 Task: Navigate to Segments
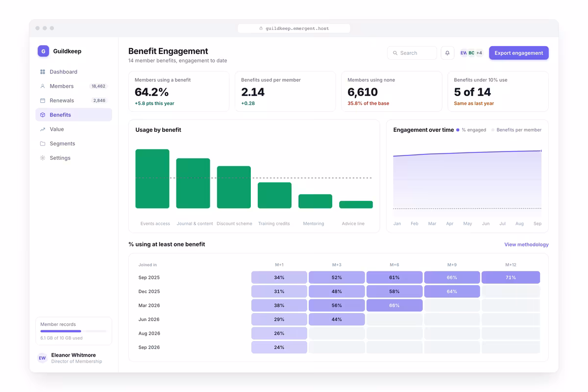point(73,144)
